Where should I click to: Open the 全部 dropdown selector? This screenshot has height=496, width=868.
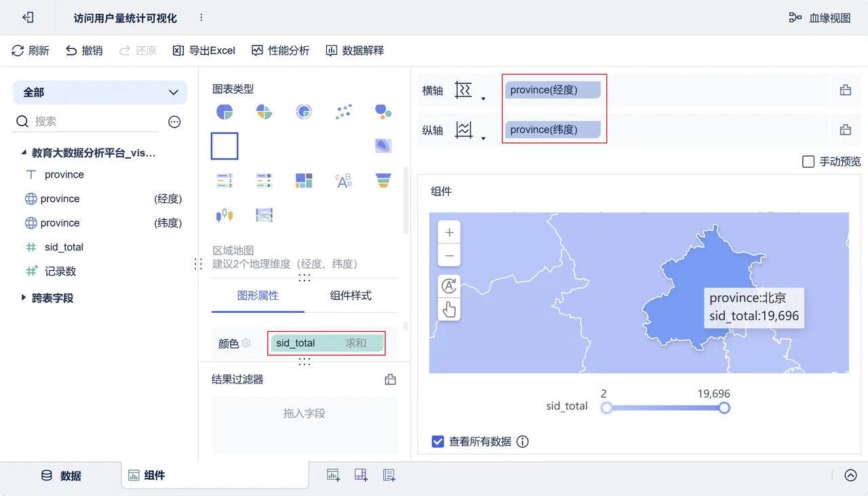click(100, 92)
